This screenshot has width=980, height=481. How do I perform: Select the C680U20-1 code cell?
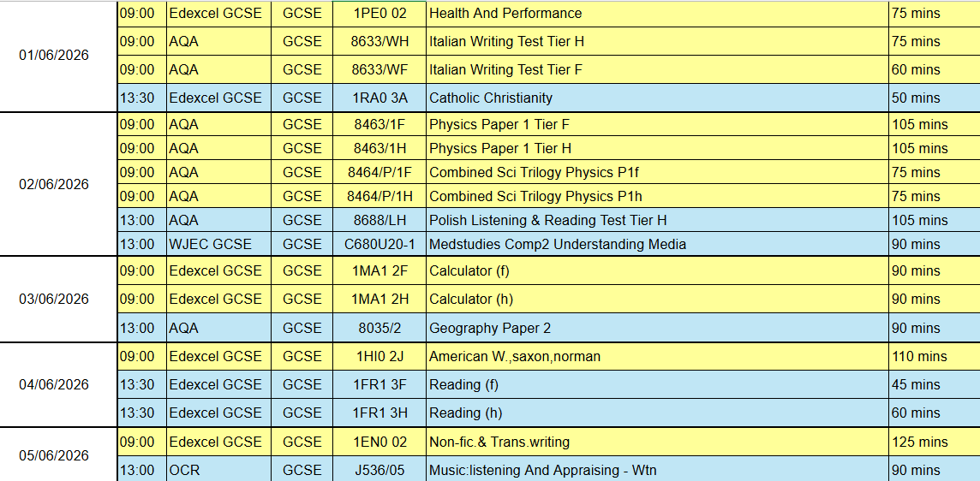[379, 244]
